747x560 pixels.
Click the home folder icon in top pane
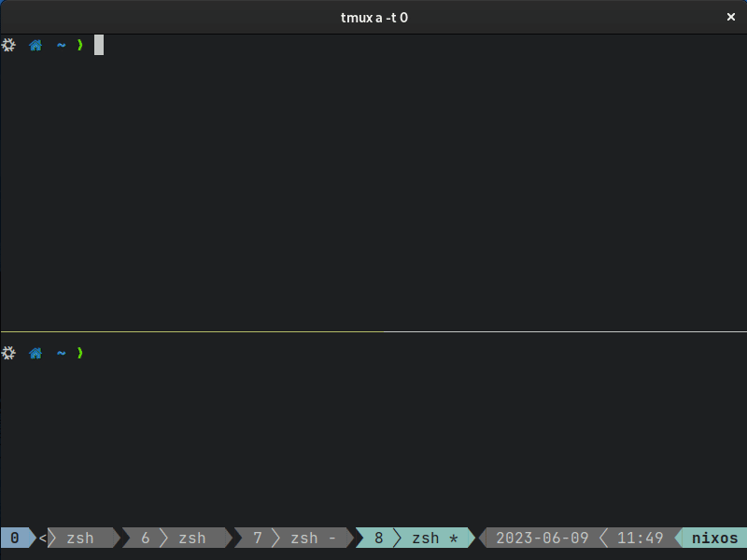click(x=35, y=45)
